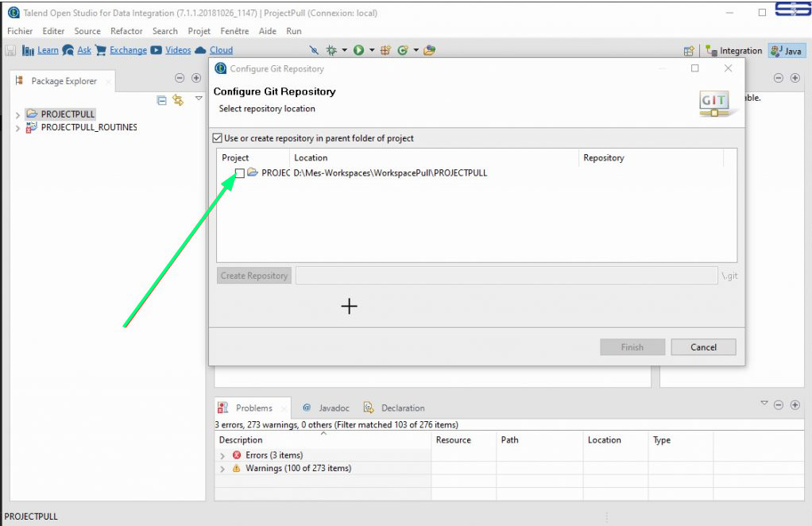Screen dimensions: 812x526
Task: Open the new Java class dropdown arrow
Action: [416, 50]
